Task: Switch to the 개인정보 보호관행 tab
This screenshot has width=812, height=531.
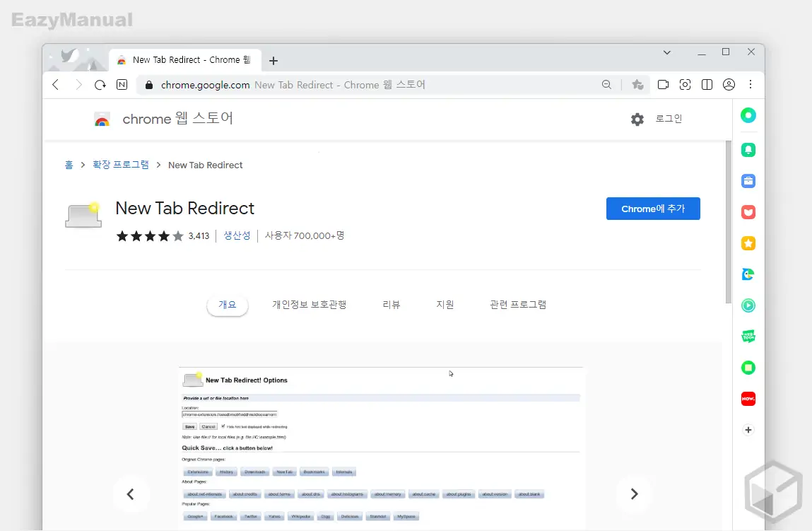Action: [x=309, y=305]
